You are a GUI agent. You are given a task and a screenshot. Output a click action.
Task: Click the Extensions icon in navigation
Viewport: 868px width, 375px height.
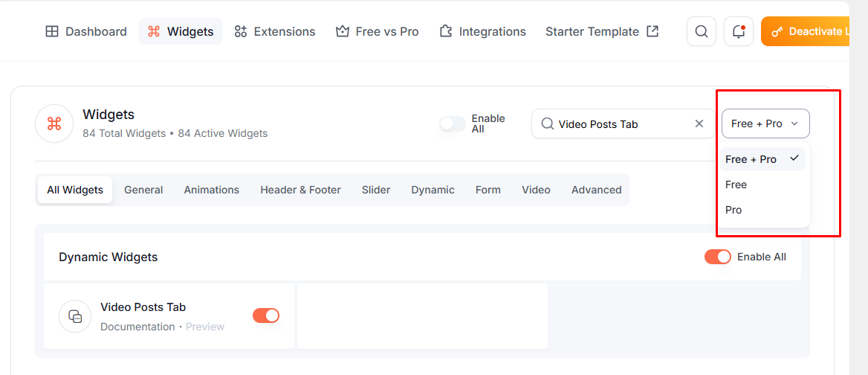pyautogui.click(x=240, y=31)
